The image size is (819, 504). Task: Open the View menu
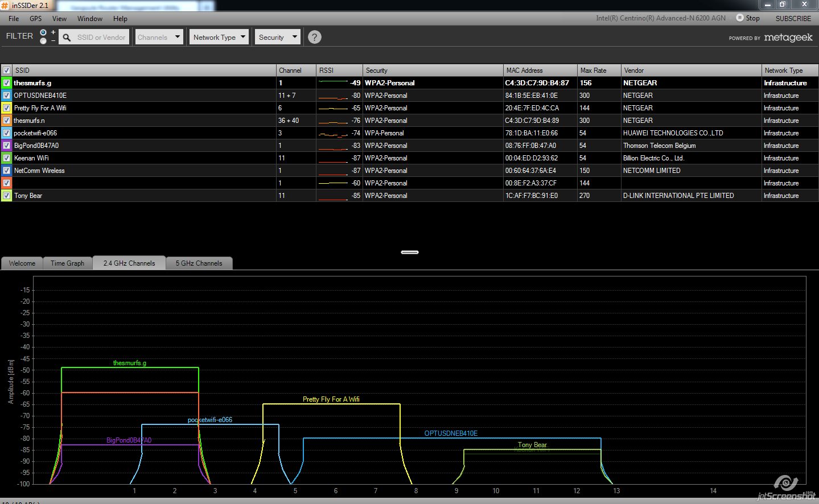tap(59, 19)
